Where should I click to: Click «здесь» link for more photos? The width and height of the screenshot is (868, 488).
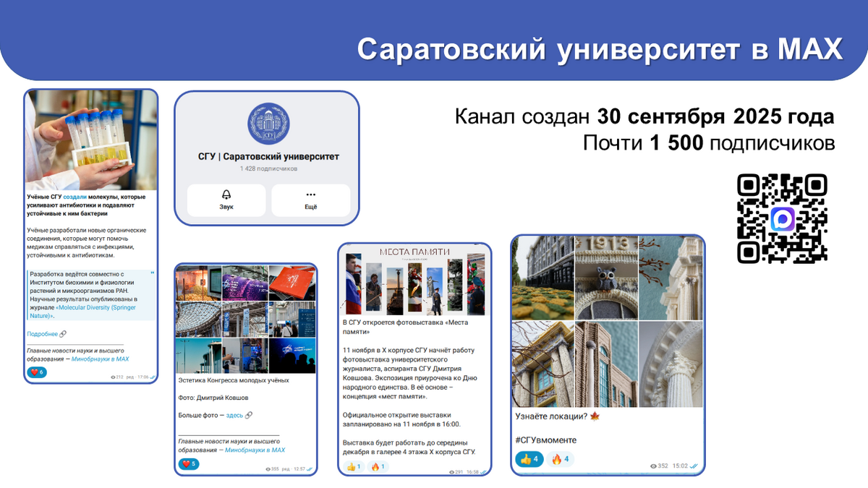[234, 415]
